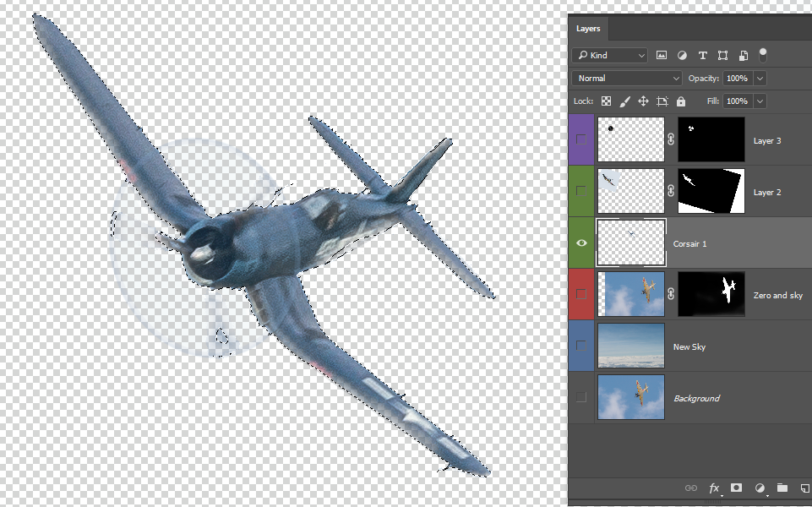Open the Opacity slider dropdown arrow
Viewport: 812px width, 507px height.
pos(760,79)
